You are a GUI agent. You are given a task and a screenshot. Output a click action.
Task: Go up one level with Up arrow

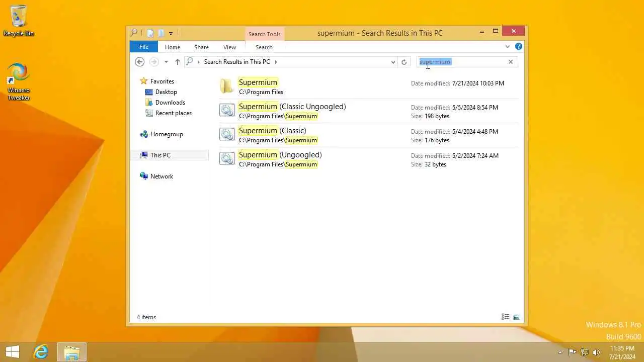pos(178,62)
